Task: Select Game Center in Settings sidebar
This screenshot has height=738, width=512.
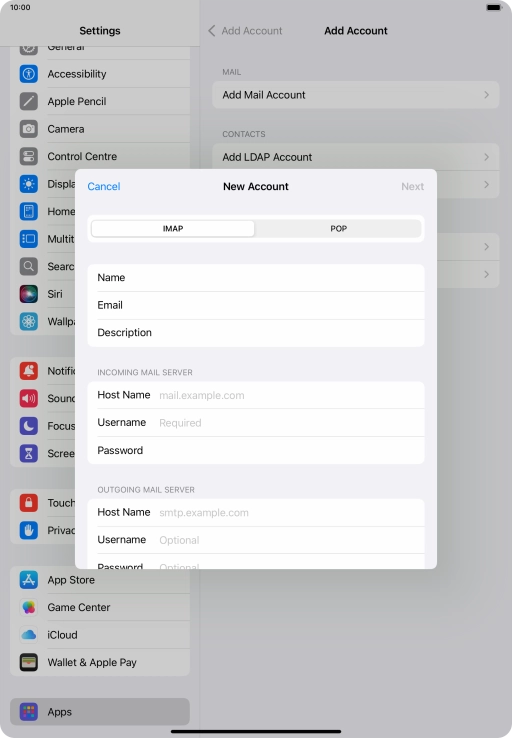Action: click(x=100, y=607)
